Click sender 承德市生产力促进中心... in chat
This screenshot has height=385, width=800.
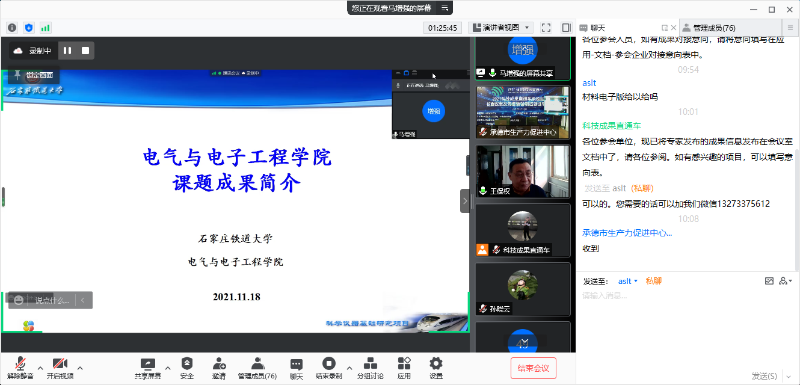tap(627, 233)
